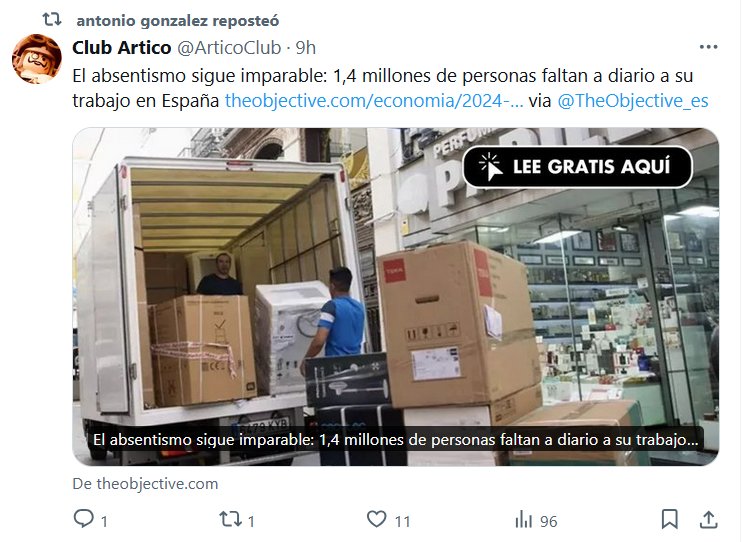This screenshot has height=542, width=744.
Task: Click the repost icon next to antonio gonzalez
Action: pos(52,19)
